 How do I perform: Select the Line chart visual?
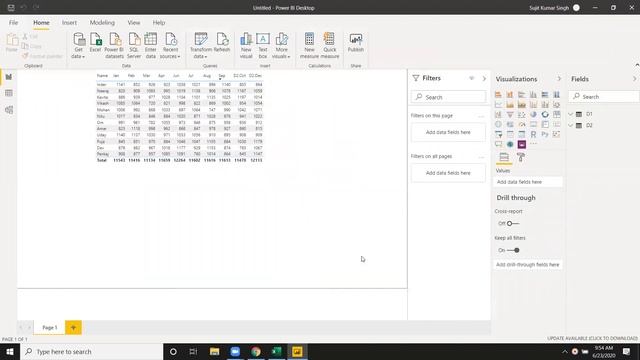pos(498,104)
